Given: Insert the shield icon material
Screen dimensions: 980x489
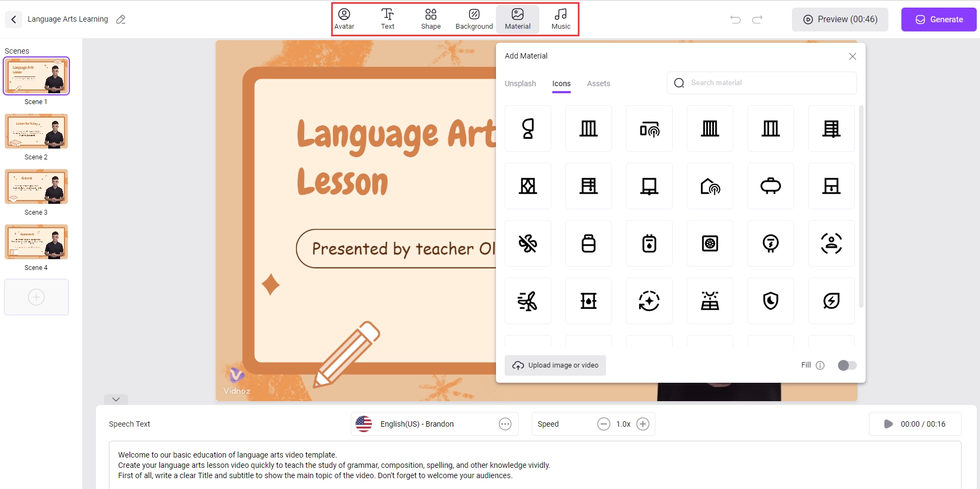Looking at the screenshot, I should (770, 301).
